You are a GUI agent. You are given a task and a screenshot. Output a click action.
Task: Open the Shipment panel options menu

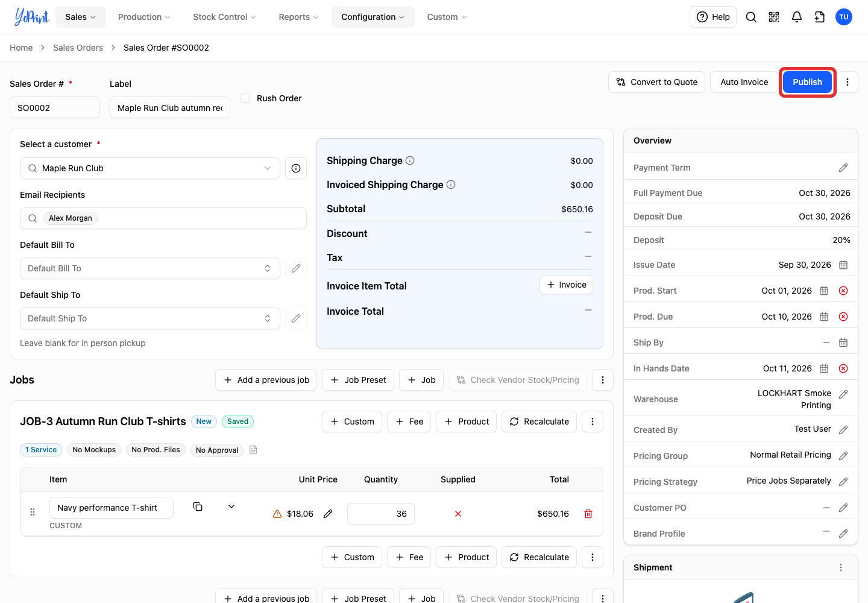[841, 567]
